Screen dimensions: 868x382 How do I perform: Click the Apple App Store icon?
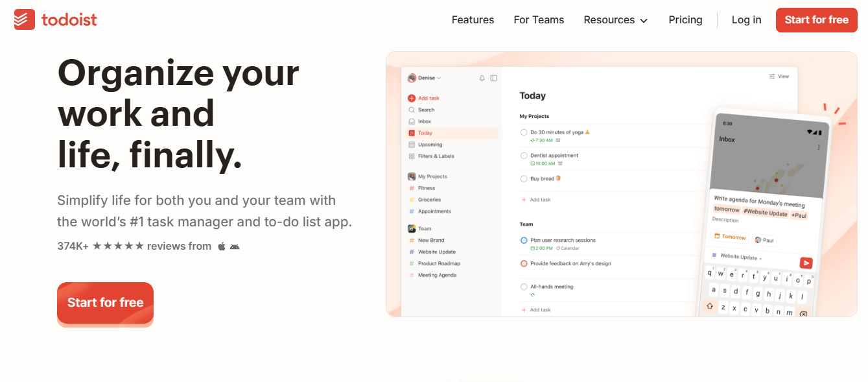222,246
